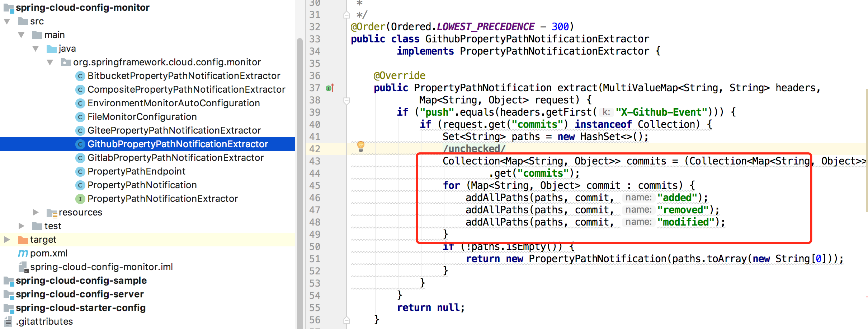Toggle the code fold marker on line 31

coord(346,15)
